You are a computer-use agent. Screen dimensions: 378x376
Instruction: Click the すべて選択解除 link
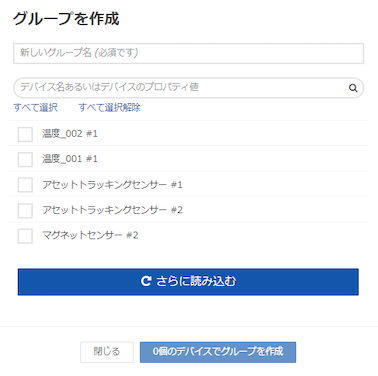click(109, 107)
